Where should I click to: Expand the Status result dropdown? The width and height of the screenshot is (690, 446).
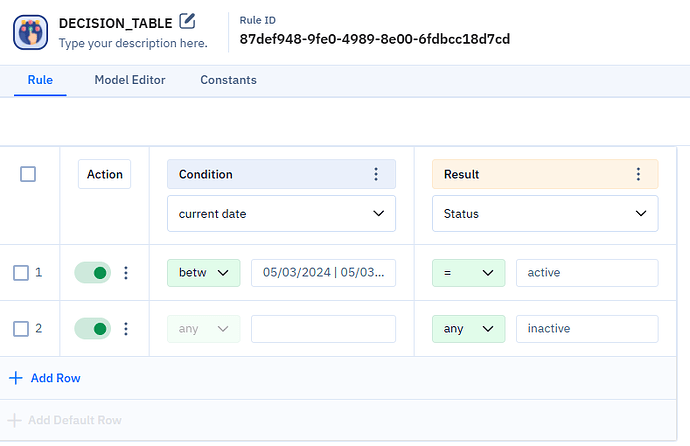click(545, 214)
